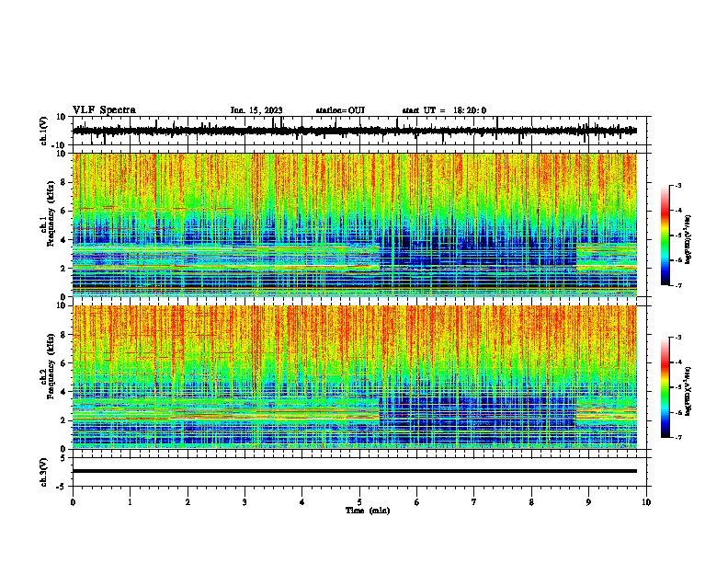728x563 pixels.
Task: Click the "ch.1(V)" waveform axis label
Action: coord(44,131)
